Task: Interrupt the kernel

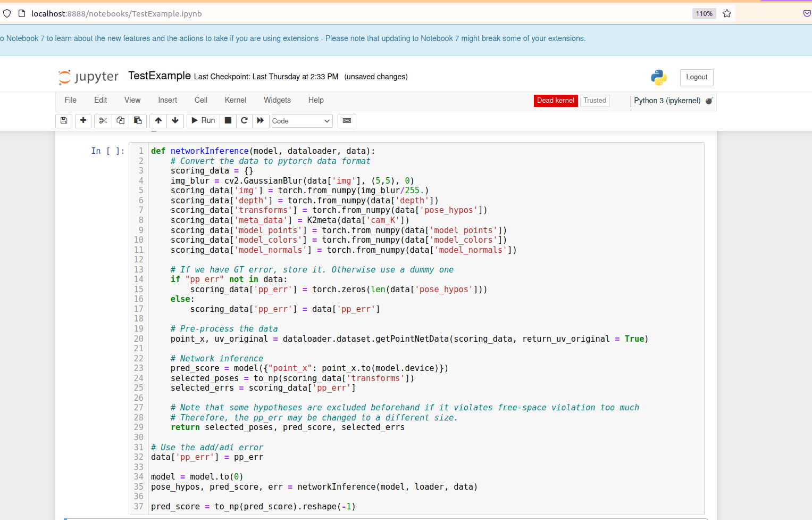Action: click(x=228, y=121)
